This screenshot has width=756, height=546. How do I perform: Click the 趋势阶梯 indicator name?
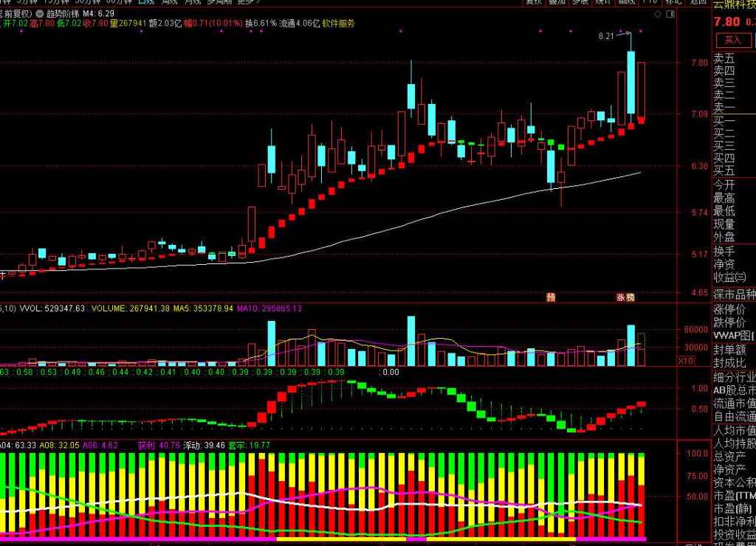[x=62, y=14]
